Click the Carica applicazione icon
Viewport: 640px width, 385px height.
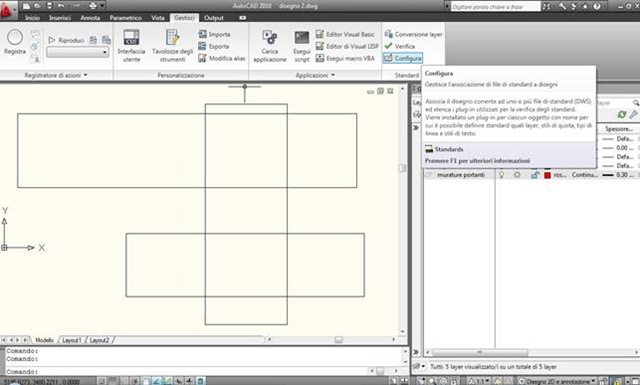click(270, 38)
